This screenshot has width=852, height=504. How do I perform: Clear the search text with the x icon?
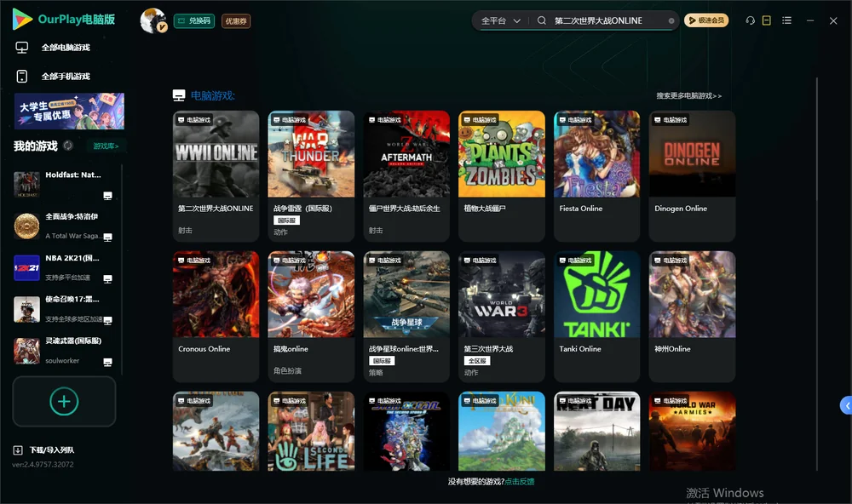pyautogui.click(x=671, y=20)
